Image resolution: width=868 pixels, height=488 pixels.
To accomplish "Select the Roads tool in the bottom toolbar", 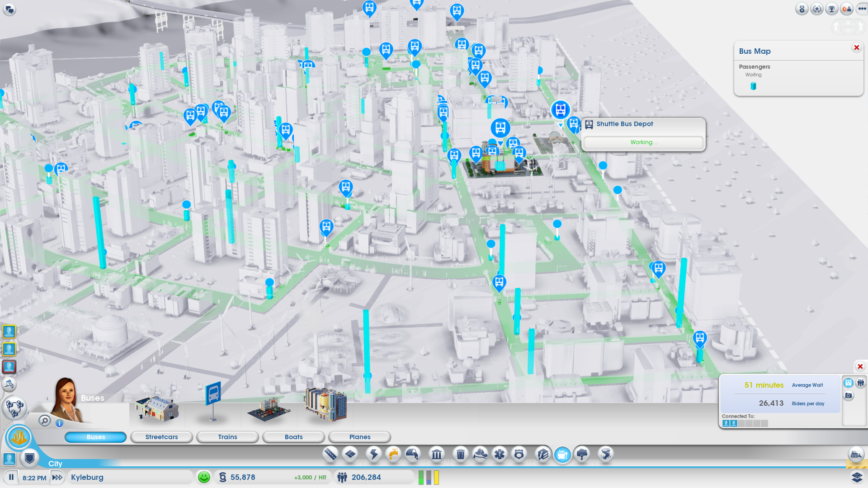I will click(x=330, y=455).
